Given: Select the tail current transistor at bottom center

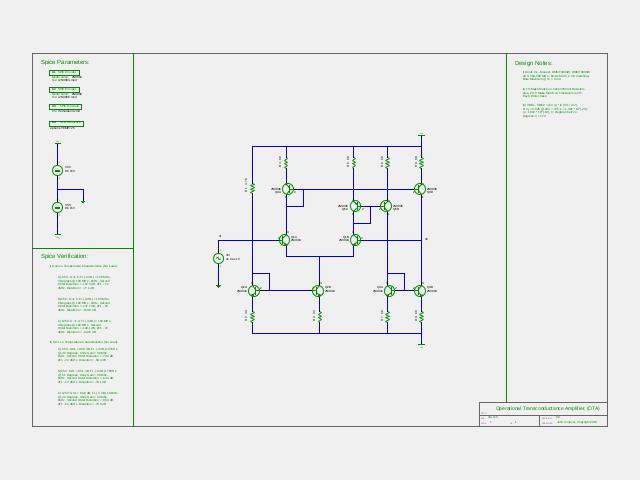Looking at the screenshot, I should click(318, 291).
